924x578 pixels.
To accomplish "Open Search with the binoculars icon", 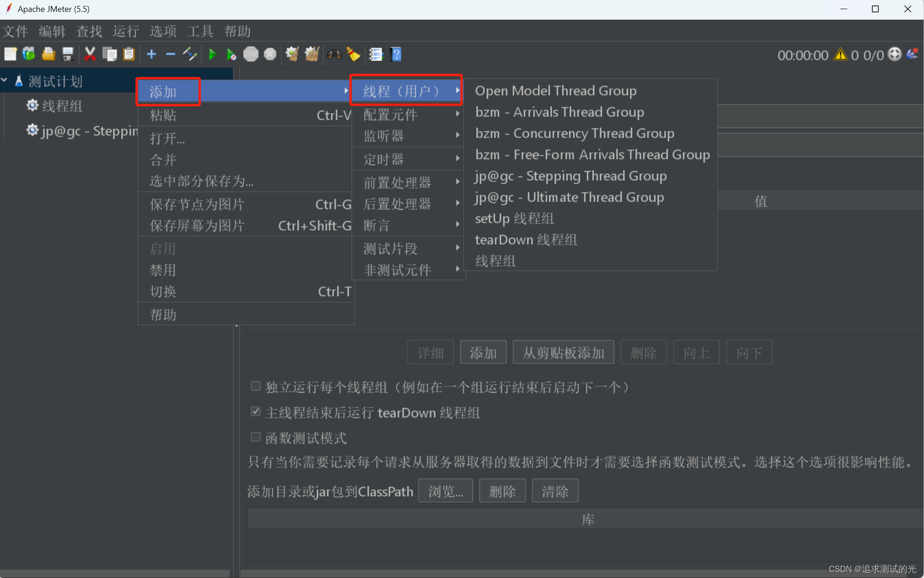I will 335,54.
